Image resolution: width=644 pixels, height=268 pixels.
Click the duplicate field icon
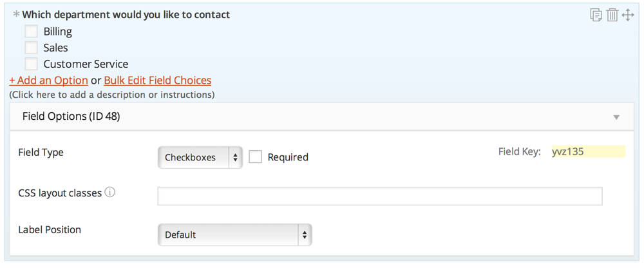(x=596, y=15)
